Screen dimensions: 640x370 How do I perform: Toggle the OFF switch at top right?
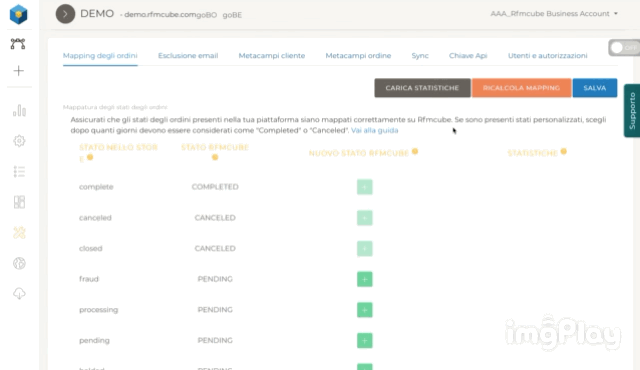pyautogui.click(x=624, y=48)
